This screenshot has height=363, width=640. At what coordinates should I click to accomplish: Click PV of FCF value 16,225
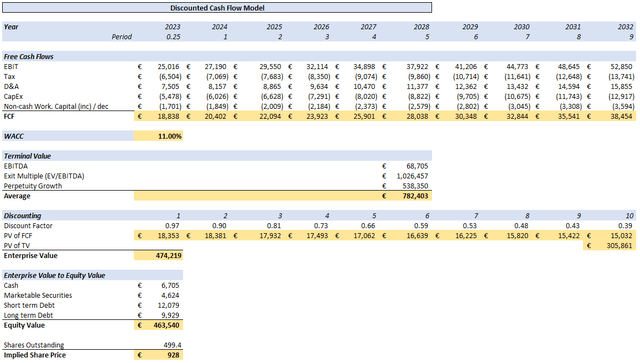point(466,236)
